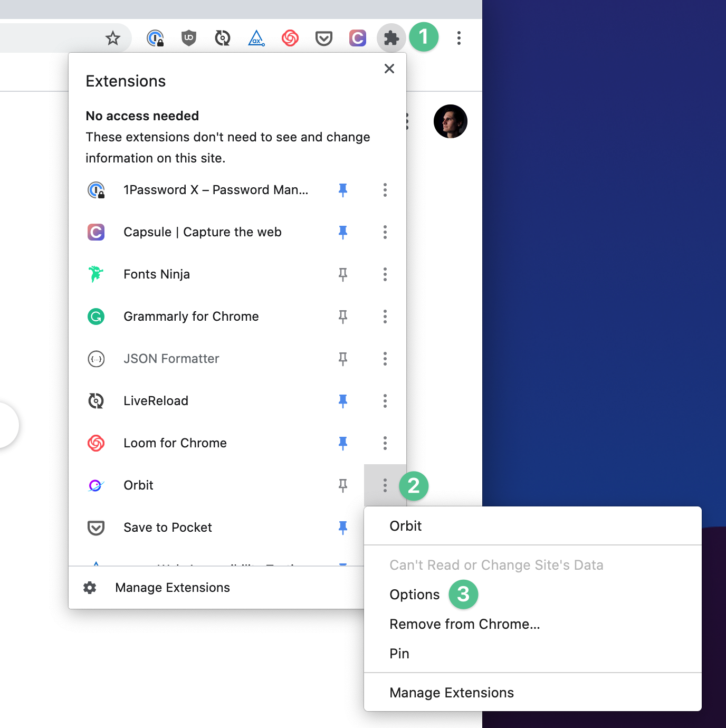726x728 pixels.
Task: Activate the Save to Pocket extension name
Action: 168,528
